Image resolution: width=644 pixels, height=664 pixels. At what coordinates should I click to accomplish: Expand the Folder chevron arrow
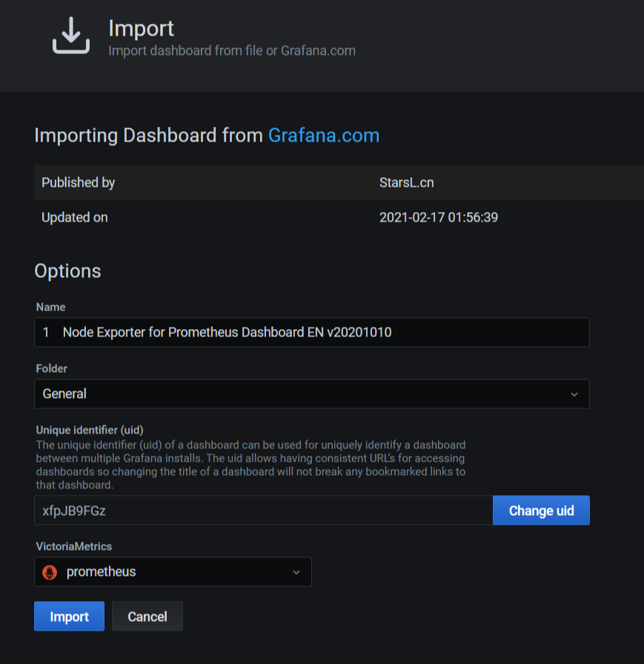[574, 394]
